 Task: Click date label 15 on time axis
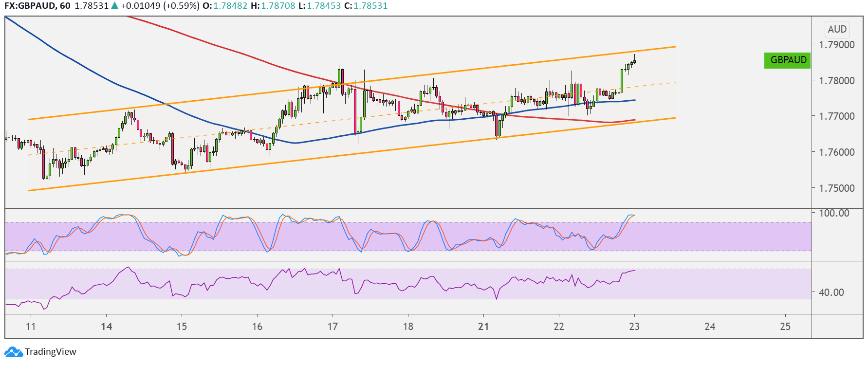[x=182, y=326]
